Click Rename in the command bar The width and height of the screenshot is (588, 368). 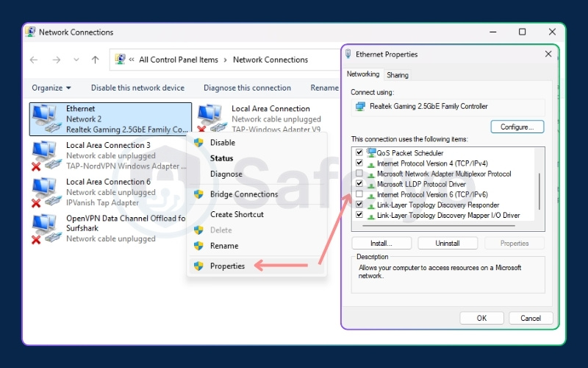coord(324,88)
